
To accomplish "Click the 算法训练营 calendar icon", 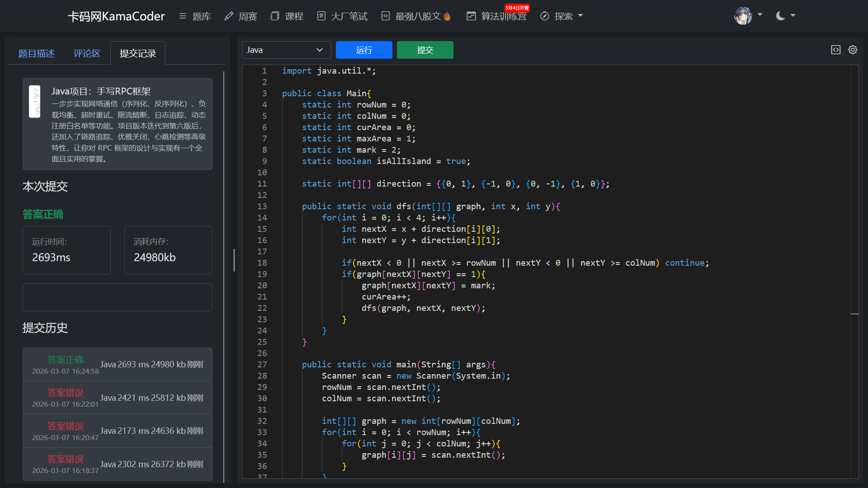I will click(471, 16).
